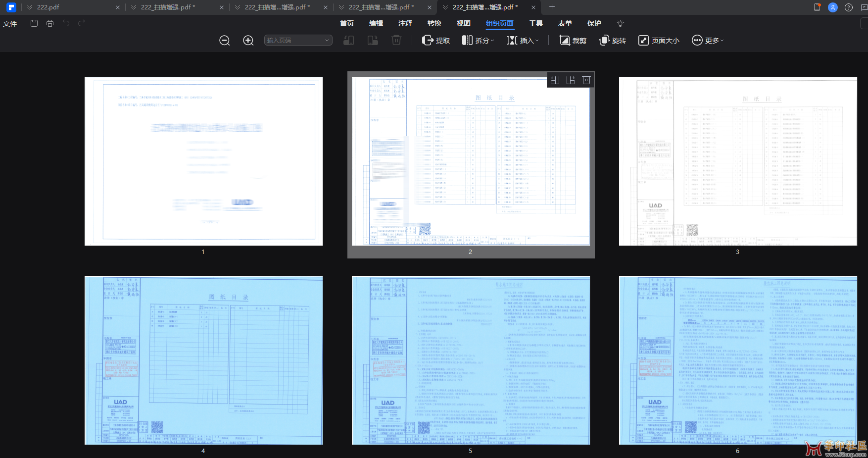The image size is (868, 458).
Task: Expand the 拆分 split dropdown
Action: click(478, 41)
